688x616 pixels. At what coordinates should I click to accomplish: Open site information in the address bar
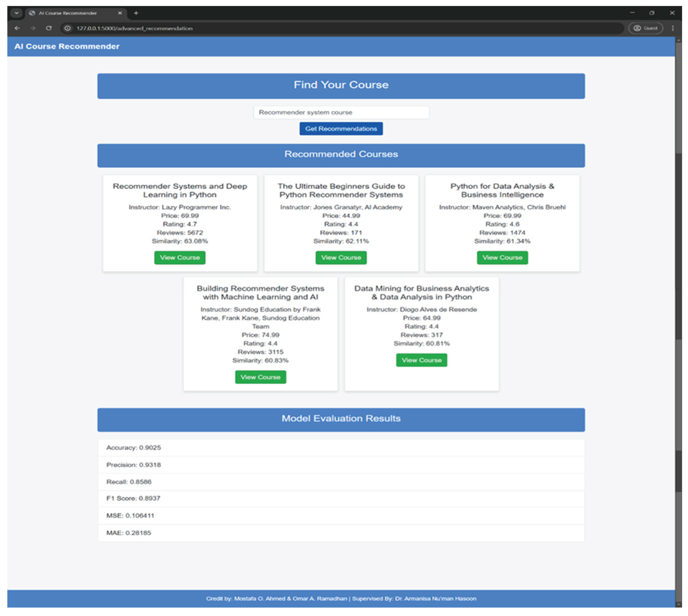point(67,28)
